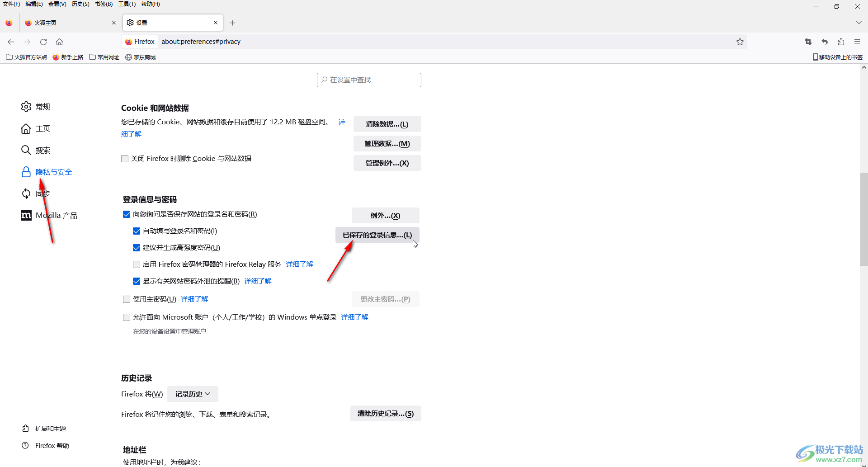Open a new tab with the plus button

232,23
